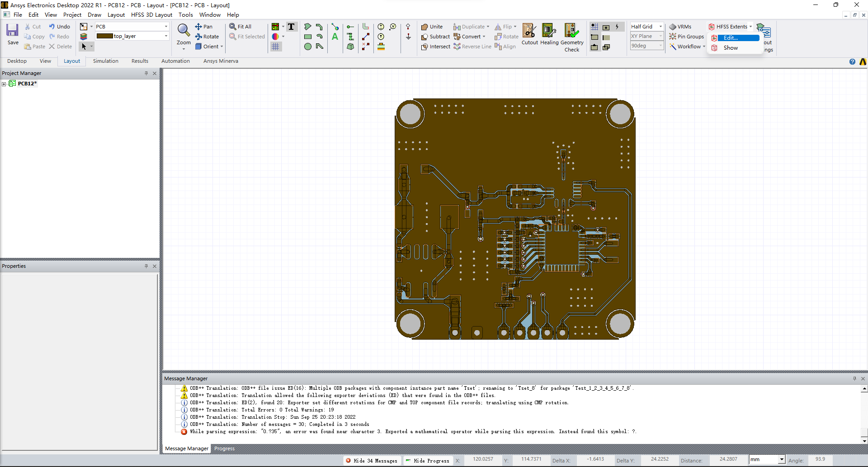Viewport: 868px width, 467px height.
Task: Click the top_layer brown color swatch
Action: [x=104, y=36]
